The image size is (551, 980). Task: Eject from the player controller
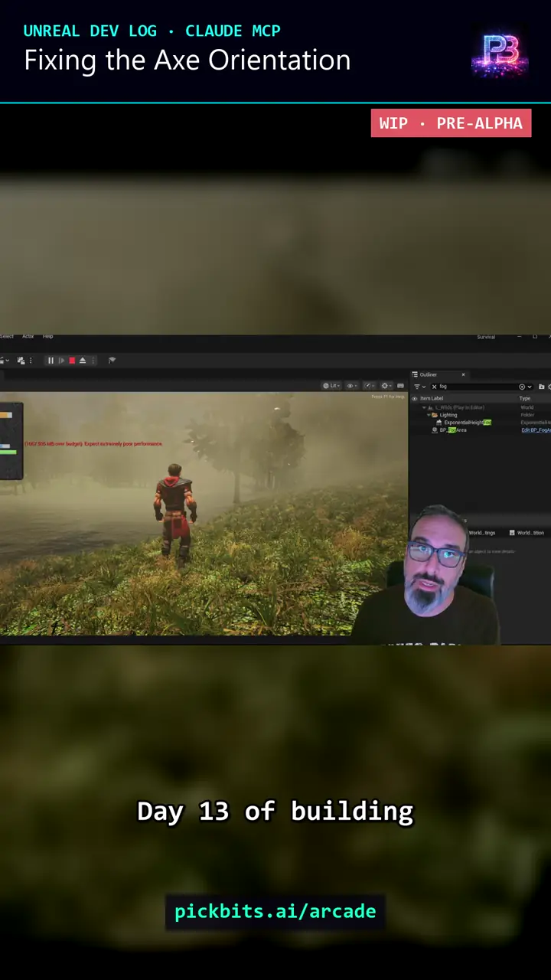(x=83, y=361)
